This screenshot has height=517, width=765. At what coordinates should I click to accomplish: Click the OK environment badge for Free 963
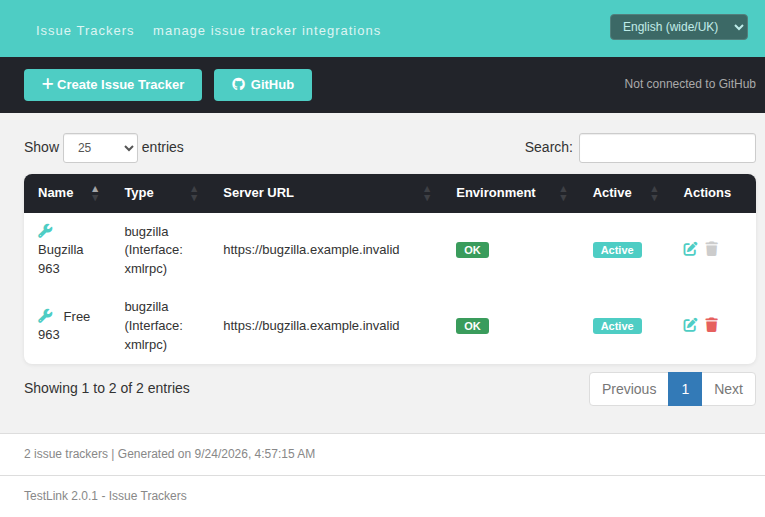(472, 326)
